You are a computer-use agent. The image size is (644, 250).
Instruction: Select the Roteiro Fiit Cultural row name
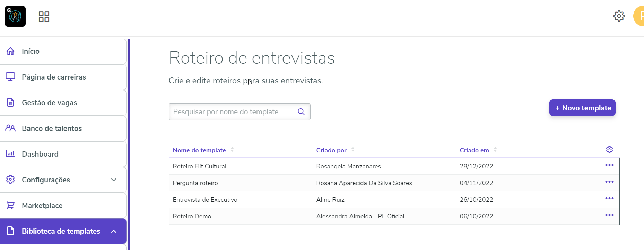pyautogui.click(x=199, y=166)
